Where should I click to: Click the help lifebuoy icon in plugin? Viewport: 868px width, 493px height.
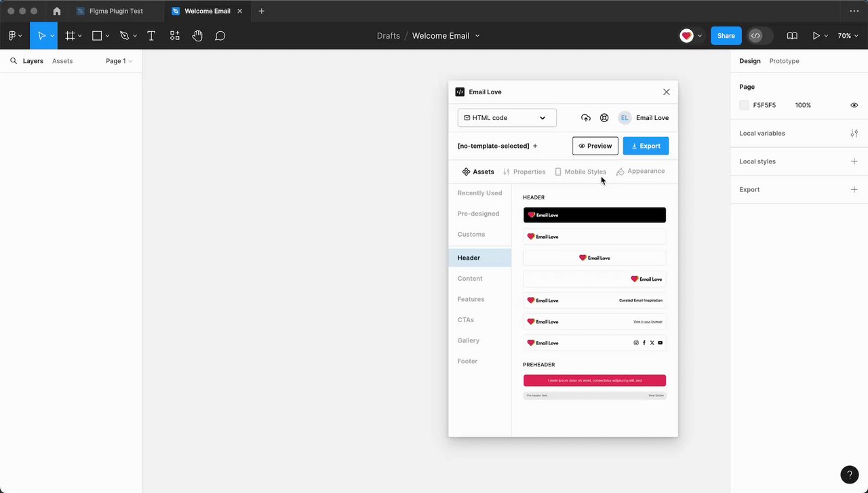(x=604, y=118)
